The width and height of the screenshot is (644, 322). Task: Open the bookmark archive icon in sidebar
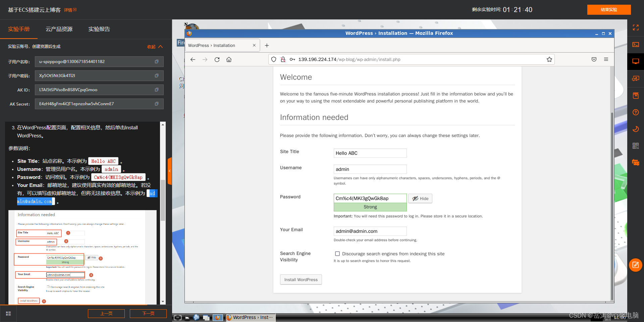pos(636,95)
